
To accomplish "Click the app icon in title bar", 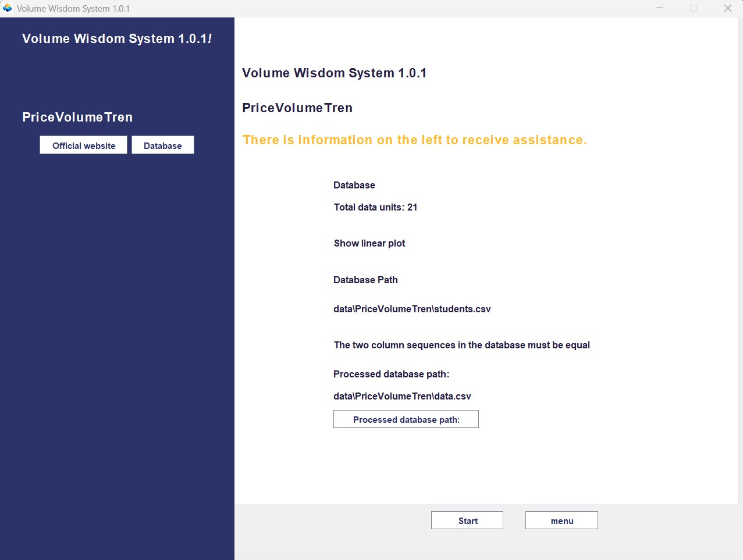I will point(8,8).
